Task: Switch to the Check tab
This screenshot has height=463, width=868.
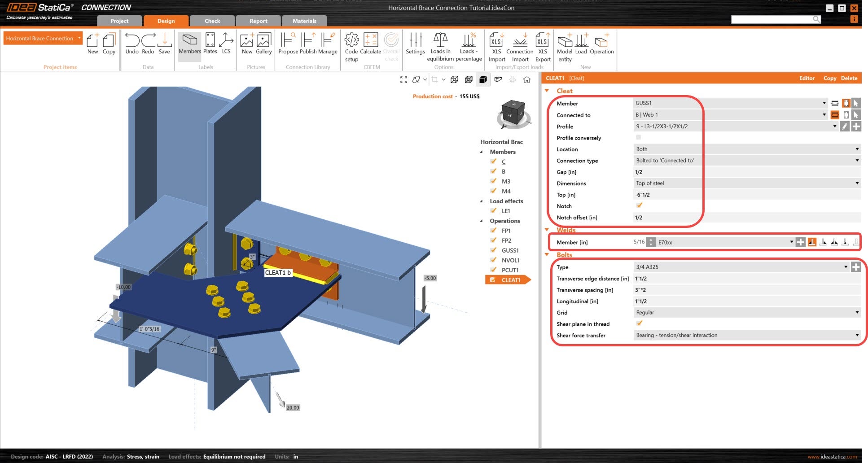Action: pos(212,21)
